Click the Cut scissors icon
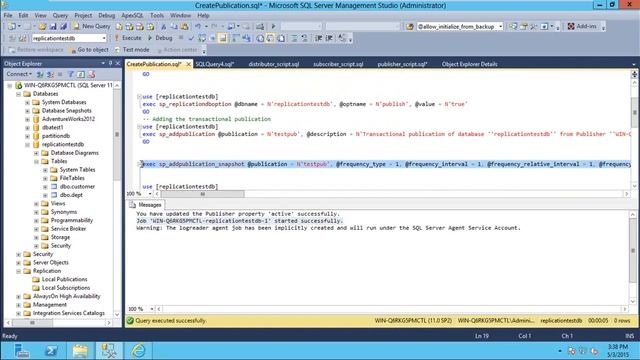The width and height of the screenshot is (640, 360). 163,27
